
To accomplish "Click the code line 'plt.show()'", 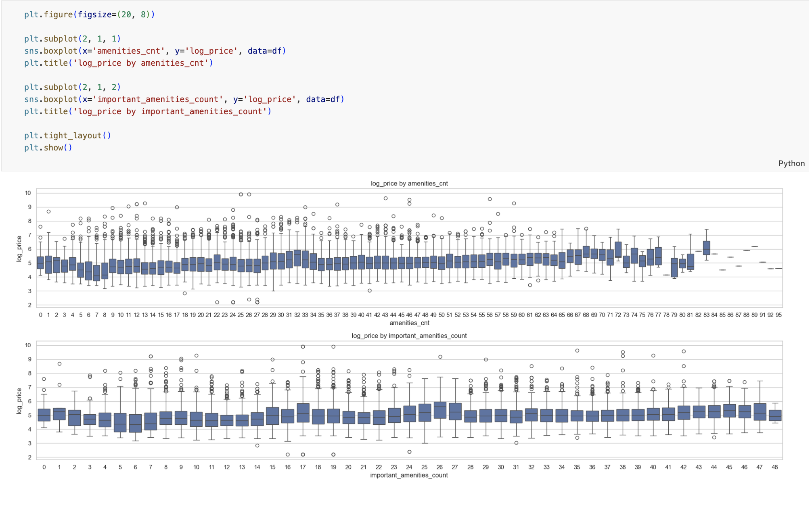I will pyautogui.click(x=48, y=148).
